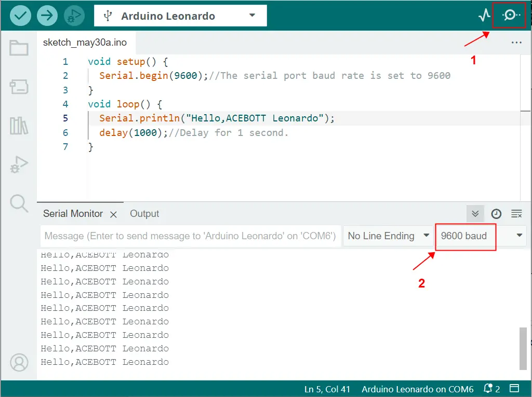Click the user account profile icon
The height and width of the screenshot is (397, 532).
pos(19,362)
